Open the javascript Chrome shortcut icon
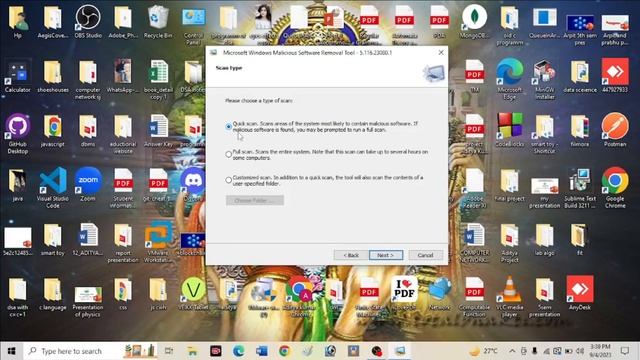640x360 pixels. coord(53,130)
